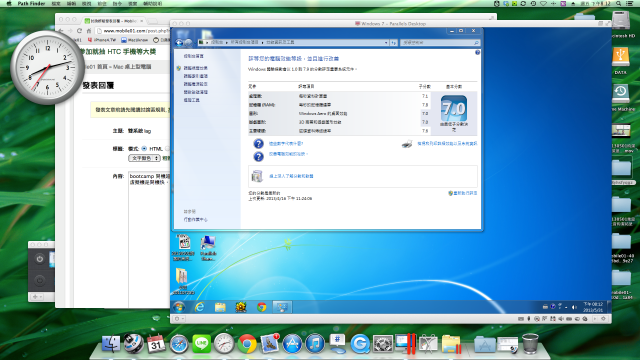Open the Mail icon with the red badge

click(269, 344)
